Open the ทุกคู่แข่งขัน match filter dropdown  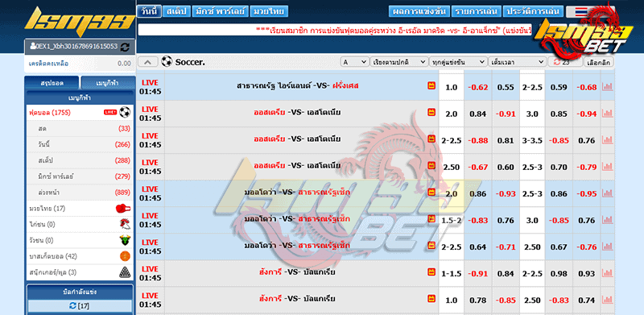coord(459,62)
